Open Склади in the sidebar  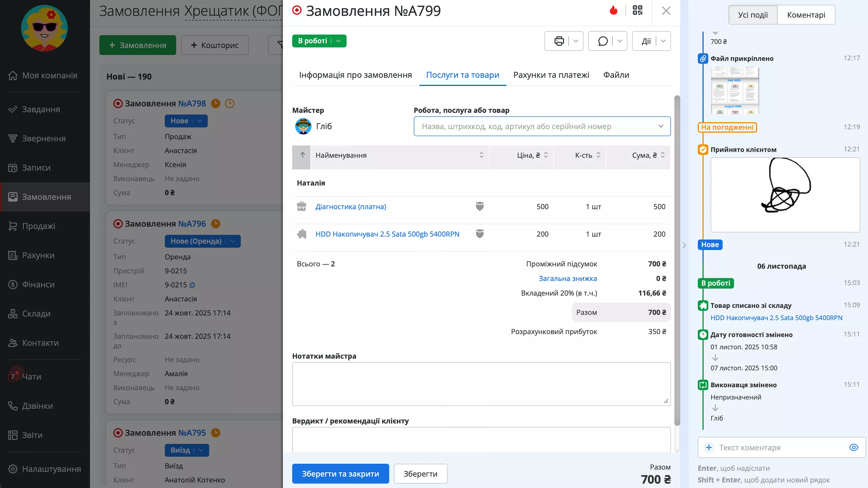(x=36, y=313)
